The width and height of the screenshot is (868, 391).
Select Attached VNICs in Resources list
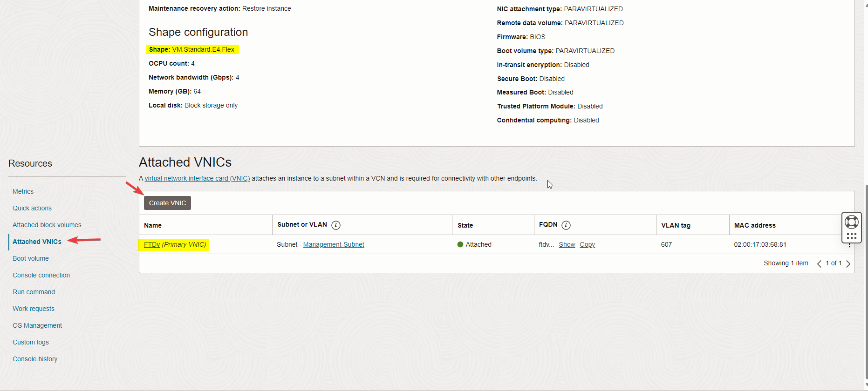tap(37, 242)
